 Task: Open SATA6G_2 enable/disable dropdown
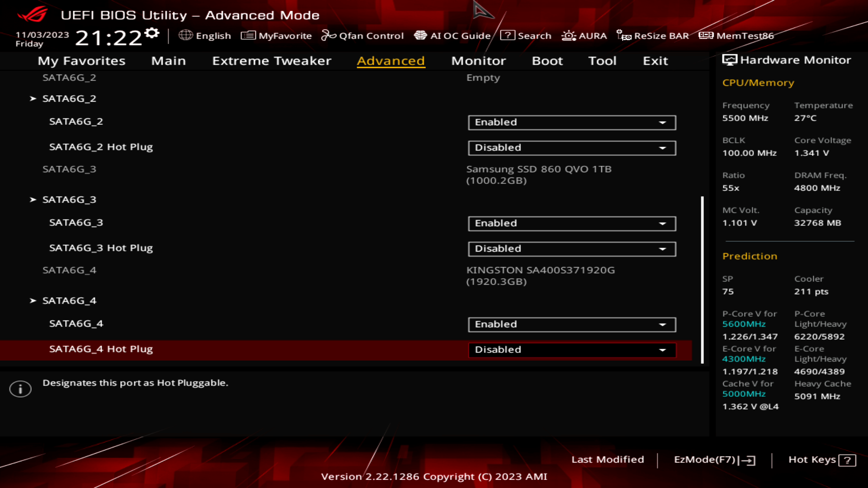point(571,122)
